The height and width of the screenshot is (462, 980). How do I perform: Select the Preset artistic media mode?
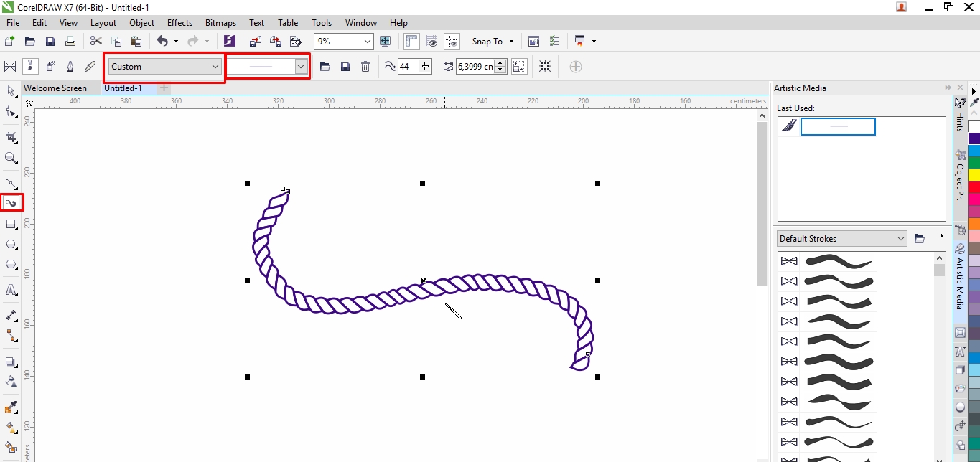[x=10, y=67]
